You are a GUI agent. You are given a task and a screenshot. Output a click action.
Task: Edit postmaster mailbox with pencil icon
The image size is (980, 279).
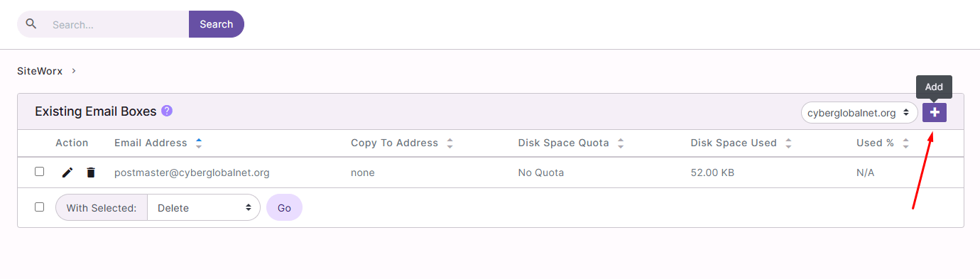(x=67, y=173)
